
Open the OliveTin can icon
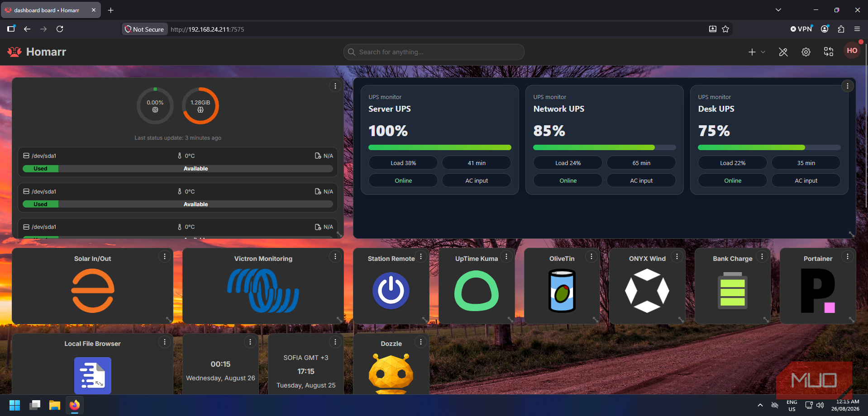pyautogui.click(x=562, y=291)
